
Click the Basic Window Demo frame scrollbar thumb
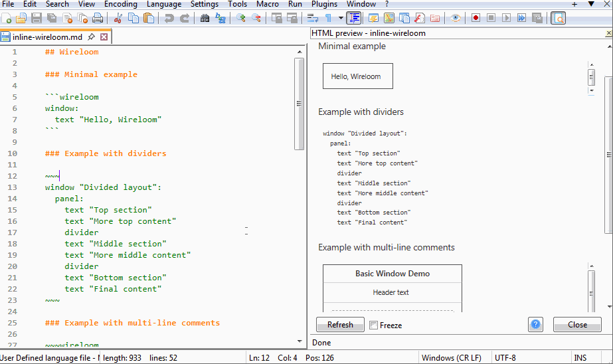pyautogui.click(x=591, y=293)
